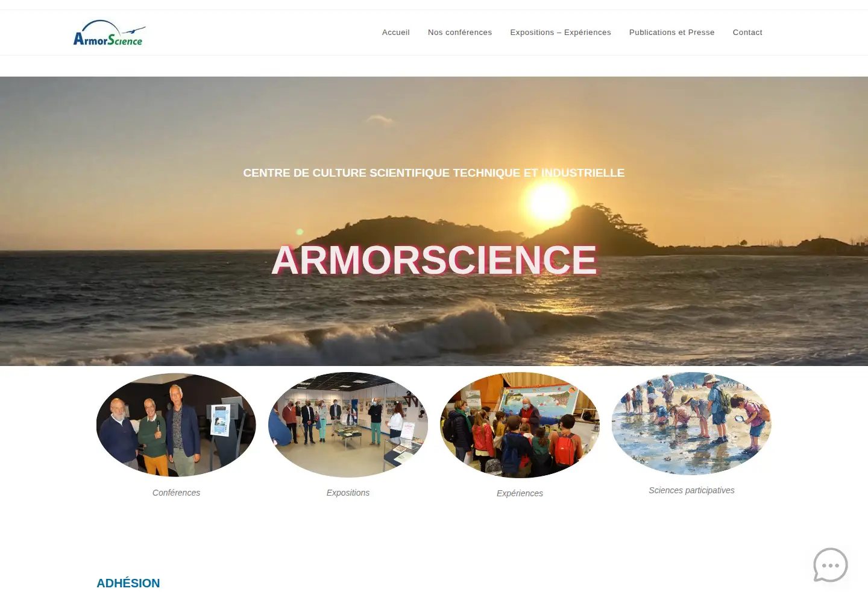Open Expositions – Expériences menu
This screenshot has width=868, height=603.
(561, 33)
